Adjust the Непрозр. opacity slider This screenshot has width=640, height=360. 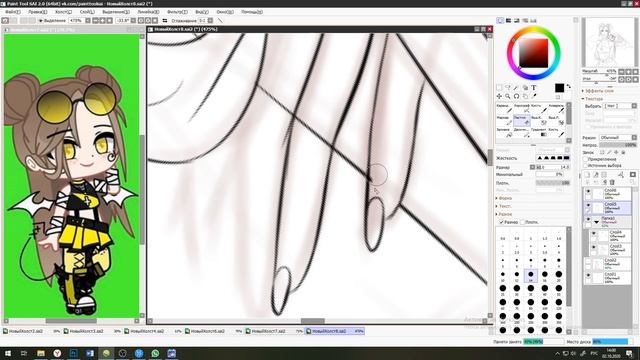pos(618,145)
